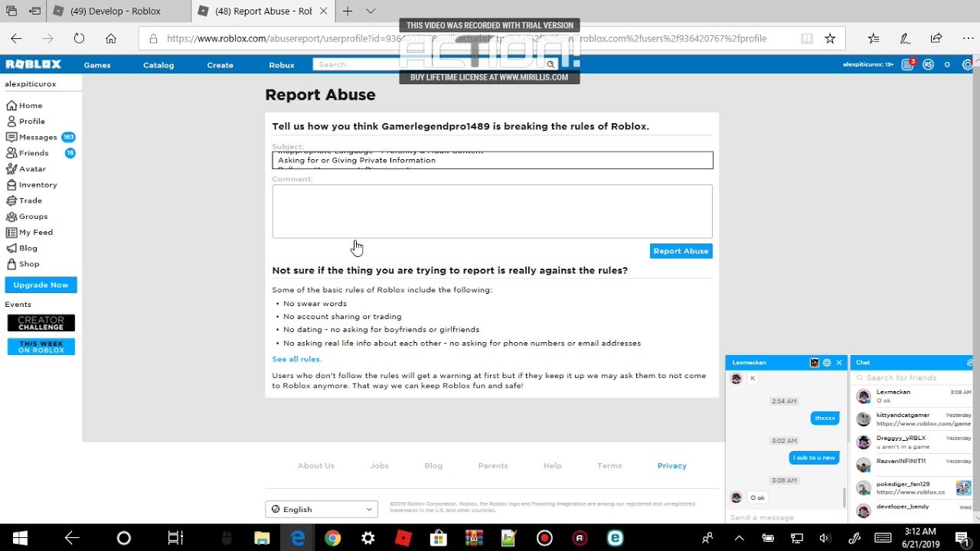980x551 pixels.
Task: Open Games menu in header
Action: (x=97, y=64)
